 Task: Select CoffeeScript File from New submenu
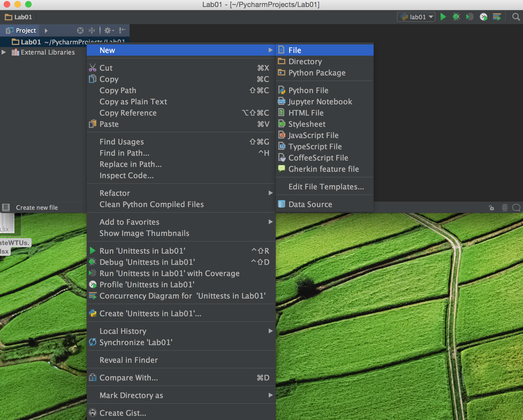coord(325,158)
